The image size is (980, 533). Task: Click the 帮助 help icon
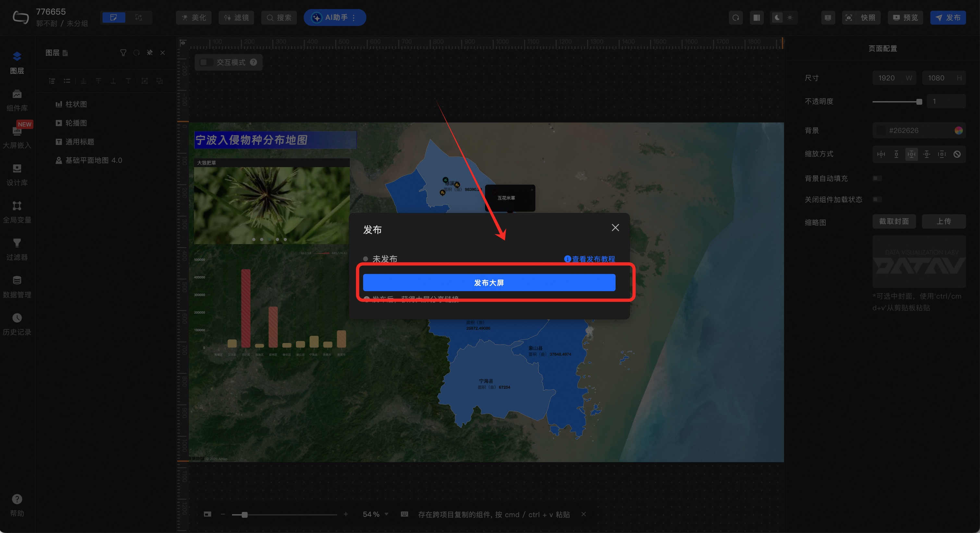click(17, 499)
